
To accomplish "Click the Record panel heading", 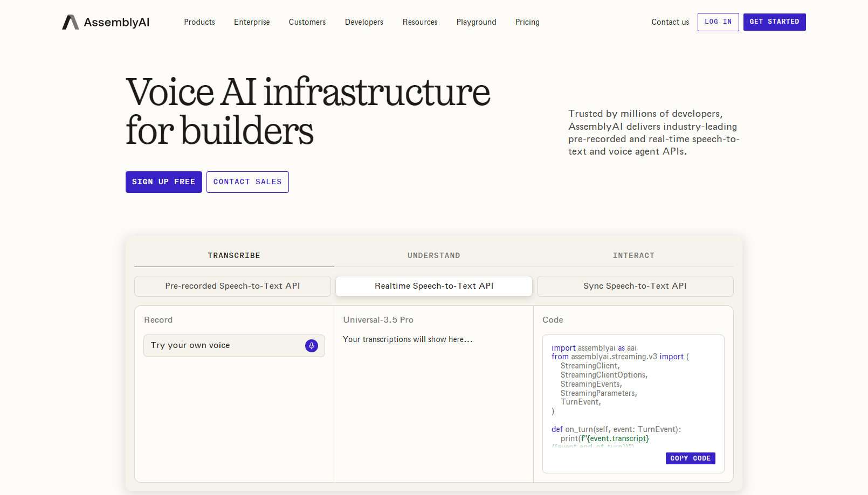I will pos(159,320).
